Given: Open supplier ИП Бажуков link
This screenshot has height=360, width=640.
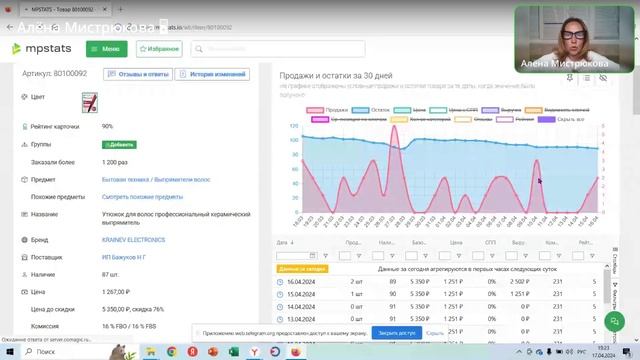Looking at the screenshot, I should [x=124, y=257].
